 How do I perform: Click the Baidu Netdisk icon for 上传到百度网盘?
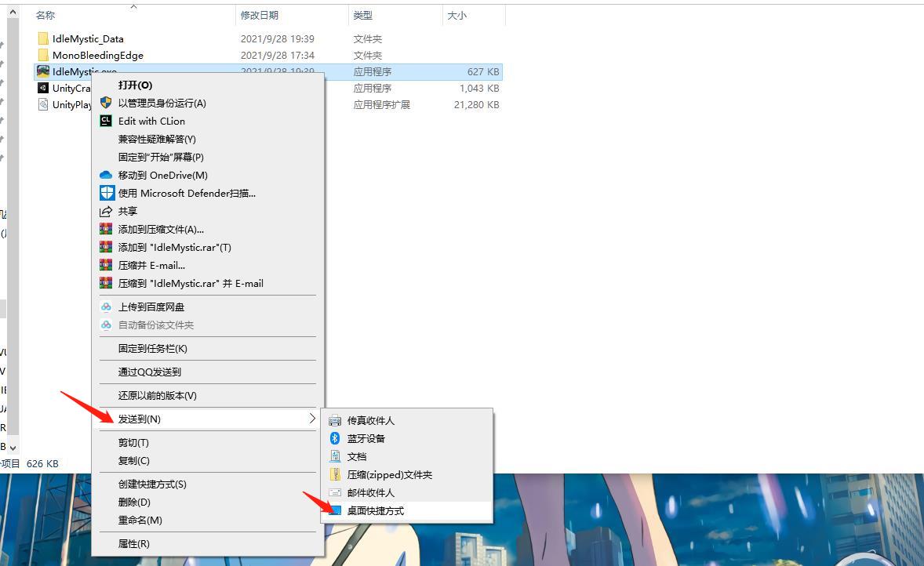(106, 307)
